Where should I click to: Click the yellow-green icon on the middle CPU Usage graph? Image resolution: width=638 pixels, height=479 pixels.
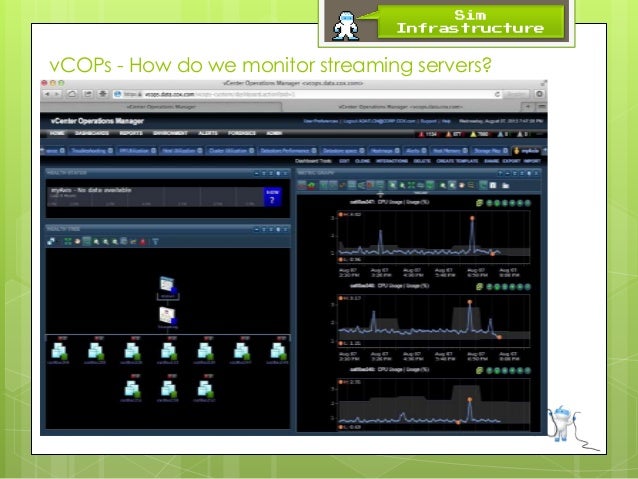(480, 287)
